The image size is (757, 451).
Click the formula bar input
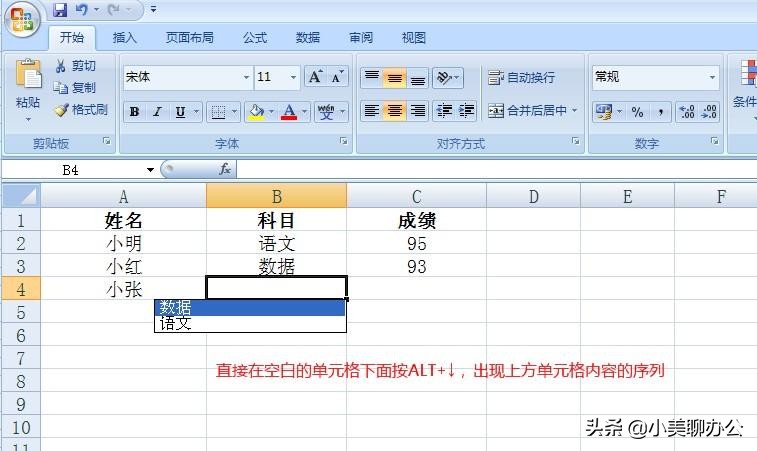coord(496,170)
